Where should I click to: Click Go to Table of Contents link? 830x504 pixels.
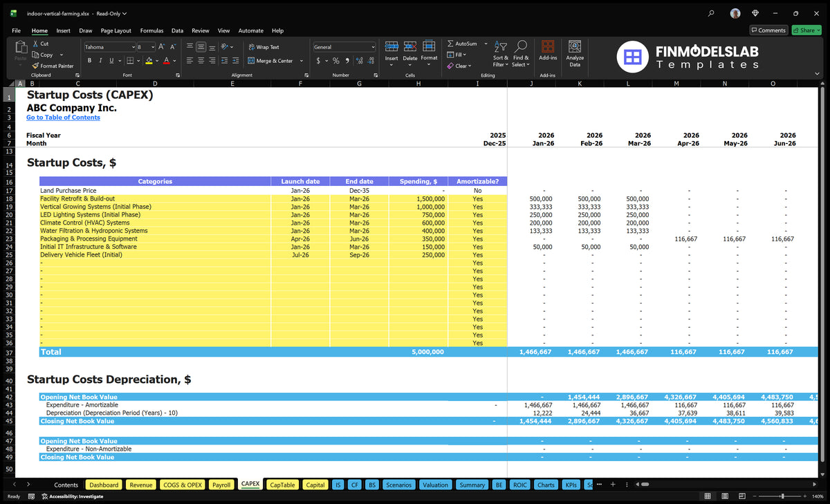coord(63,118)
